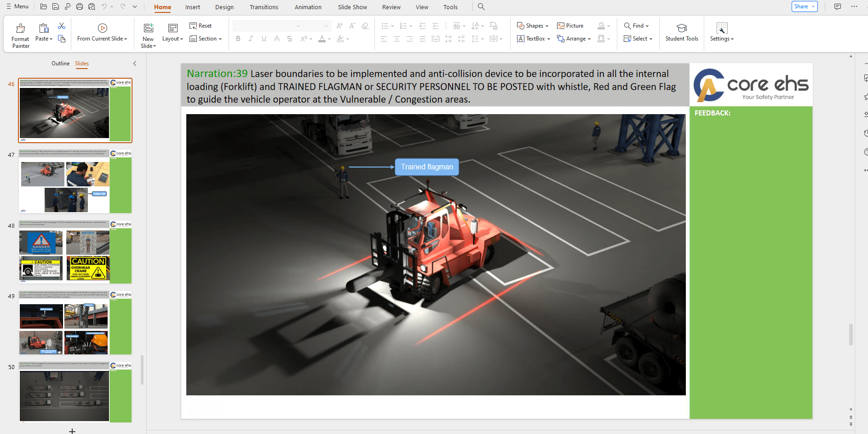Screen dimensions: 868x434
Task: Open the Layout dropdown
Action: point(172,39)
